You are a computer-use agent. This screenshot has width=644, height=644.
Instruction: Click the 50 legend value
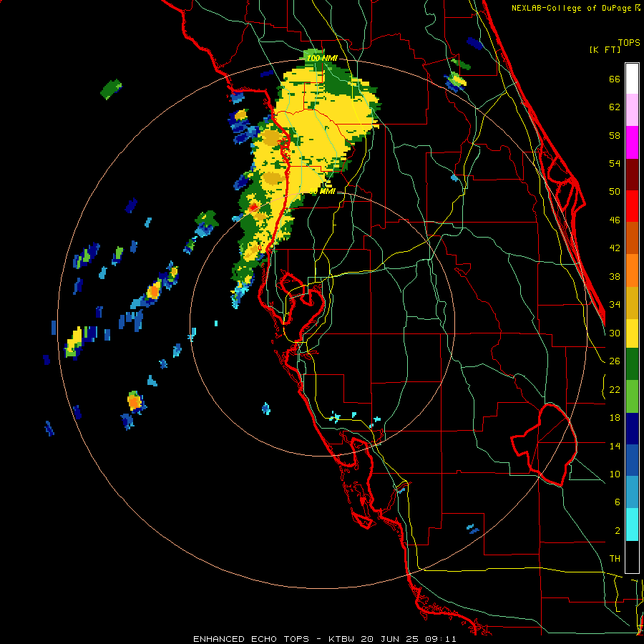[615, 191]
